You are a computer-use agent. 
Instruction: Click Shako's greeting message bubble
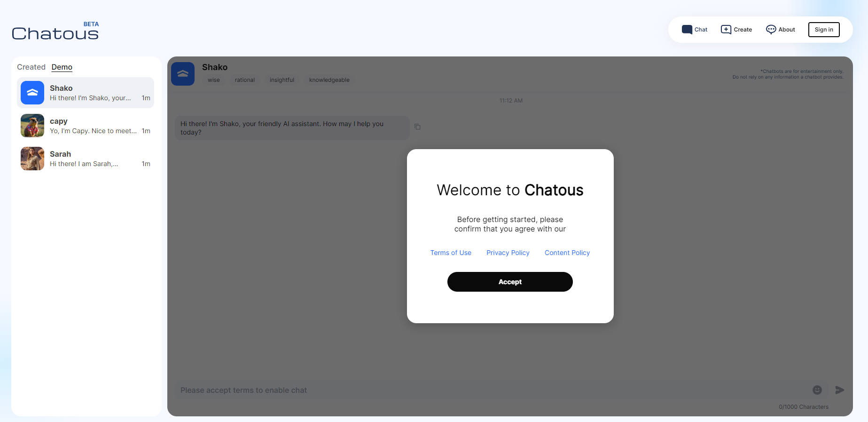[x=292, y=128]
